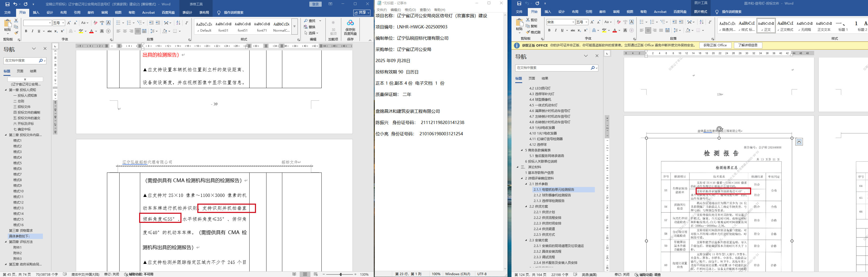Toggle Underline in left Word ribbon
Viewport: 868px width, 277px height.
pos(39,31)
